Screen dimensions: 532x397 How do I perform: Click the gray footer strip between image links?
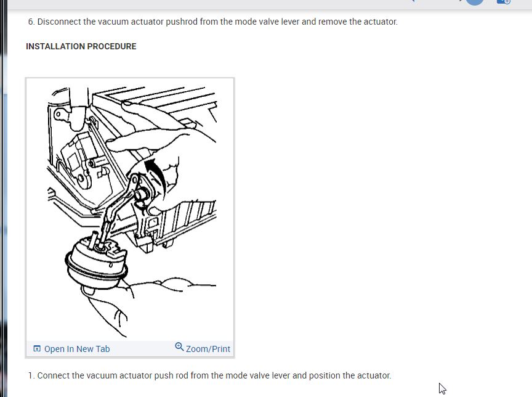pos(142,349)
